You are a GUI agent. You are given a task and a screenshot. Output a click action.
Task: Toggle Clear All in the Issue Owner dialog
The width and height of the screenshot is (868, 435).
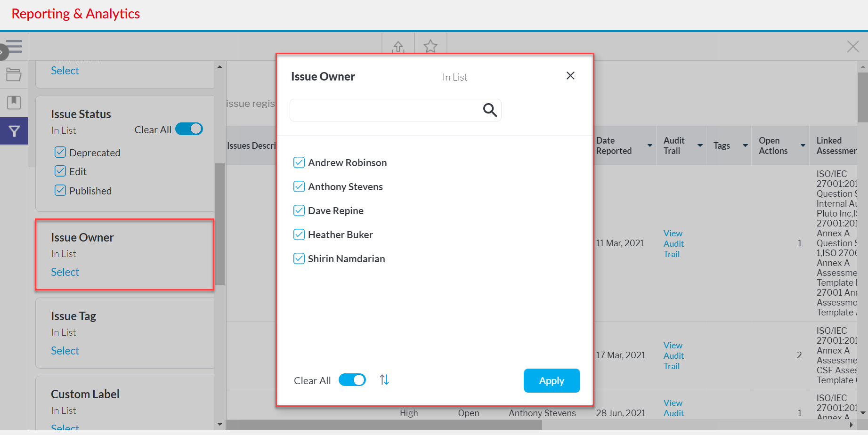tap(352, 379)
